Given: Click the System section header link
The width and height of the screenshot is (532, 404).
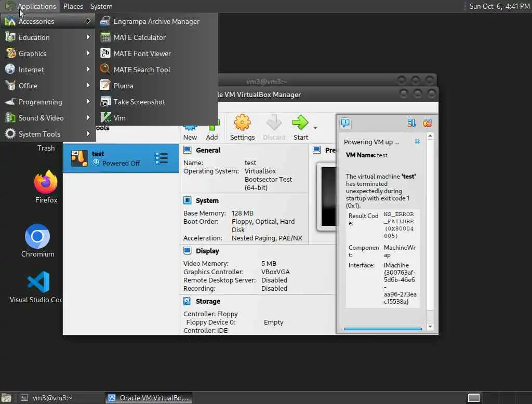Looking at the screenshot, I should [207, 200].
